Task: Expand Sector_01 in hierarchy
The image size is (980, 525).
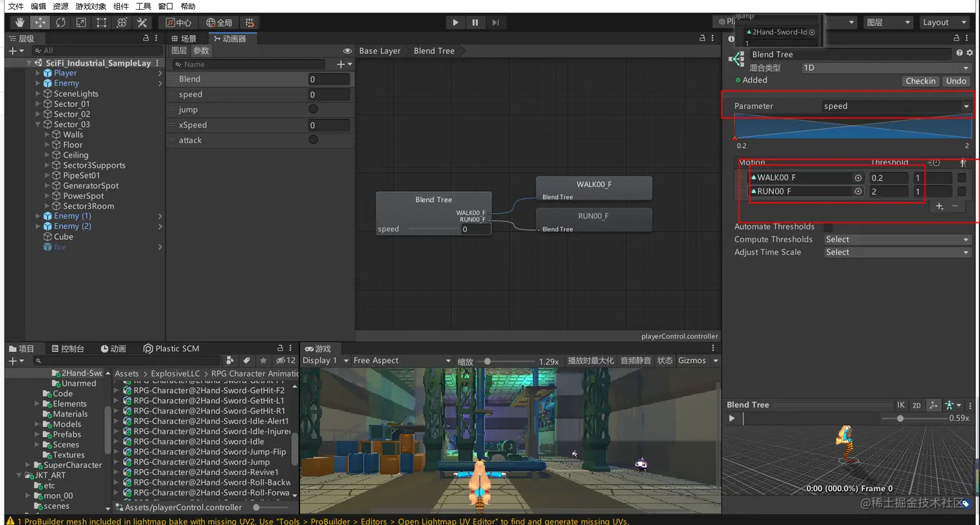Action: coord(38,104)
